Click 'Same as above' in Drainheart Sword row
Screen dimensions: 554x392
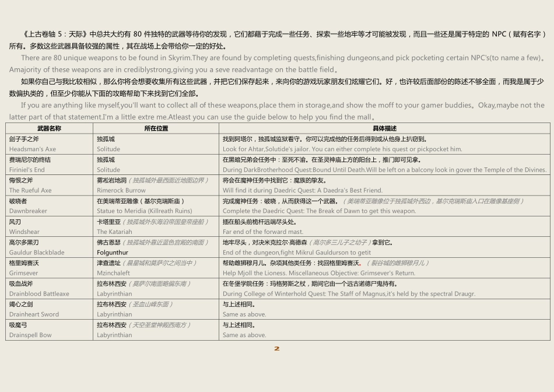pyautogui.click(x=244, y=314)
